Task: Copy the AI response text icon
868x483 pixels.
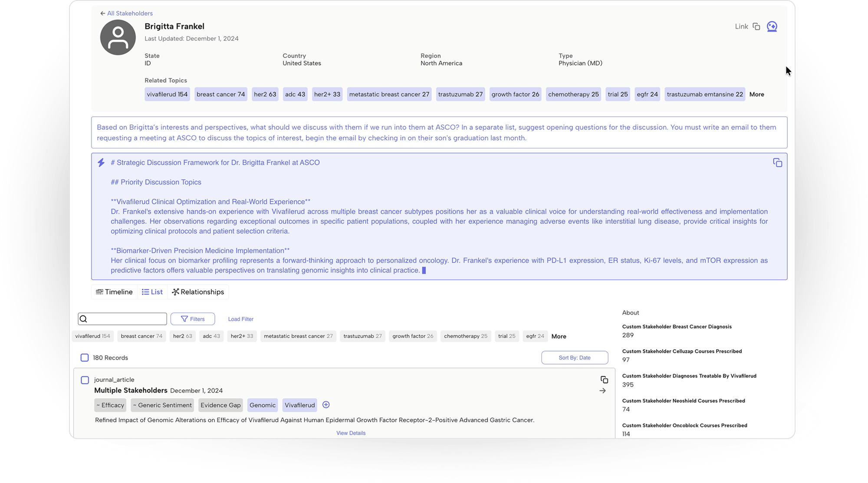Action: pos(777,163)
